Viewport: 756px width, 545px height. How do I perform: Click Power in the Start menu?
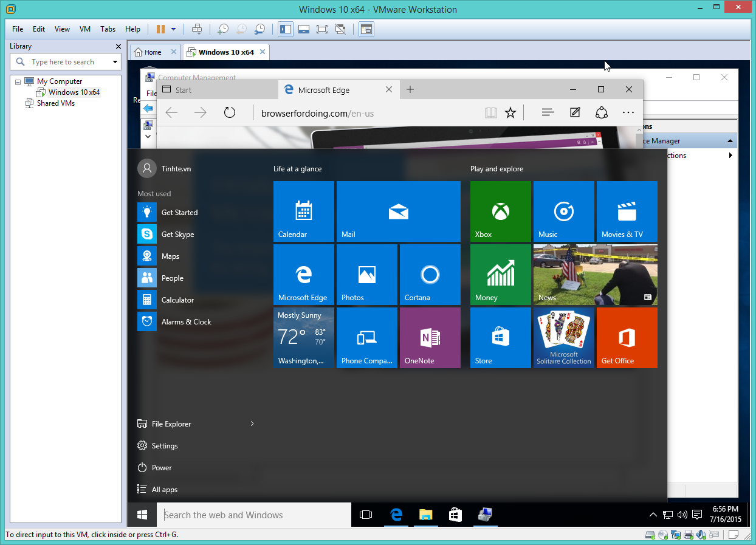[x=156, y=467]
